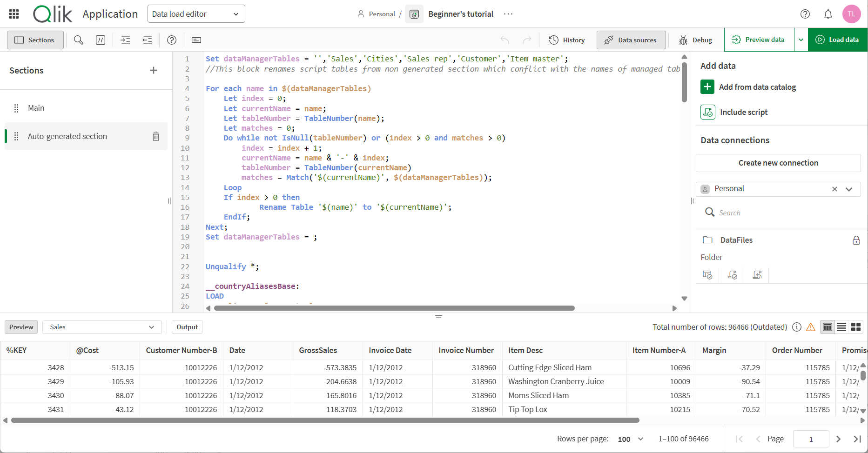Click the lock icon beside DataFiles
868x453 pixels.
click(x=856, y=240)
